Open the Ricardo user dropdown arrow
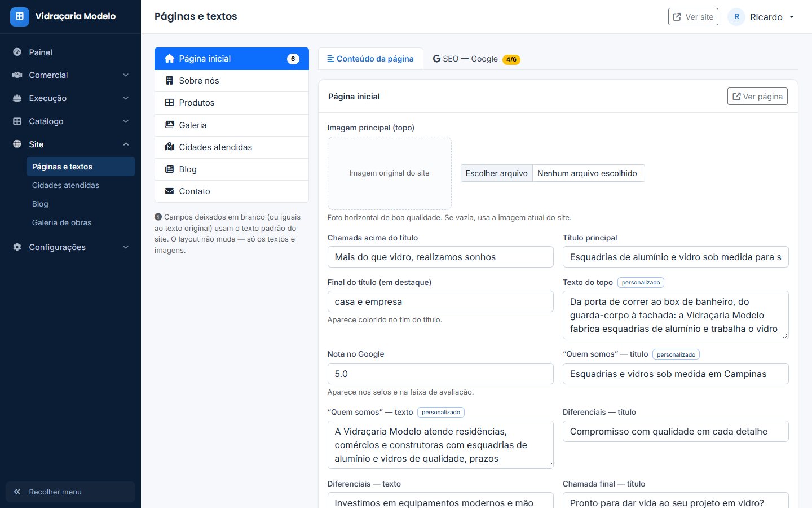This screenshot has width=812, height=508. tap(792, 17)
